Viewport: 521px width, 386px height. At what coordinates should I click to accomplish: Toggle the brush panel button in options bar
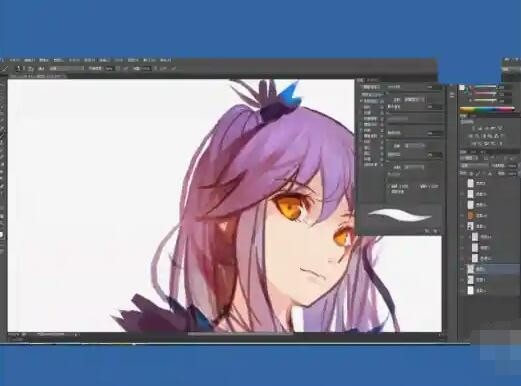(30, 69)
